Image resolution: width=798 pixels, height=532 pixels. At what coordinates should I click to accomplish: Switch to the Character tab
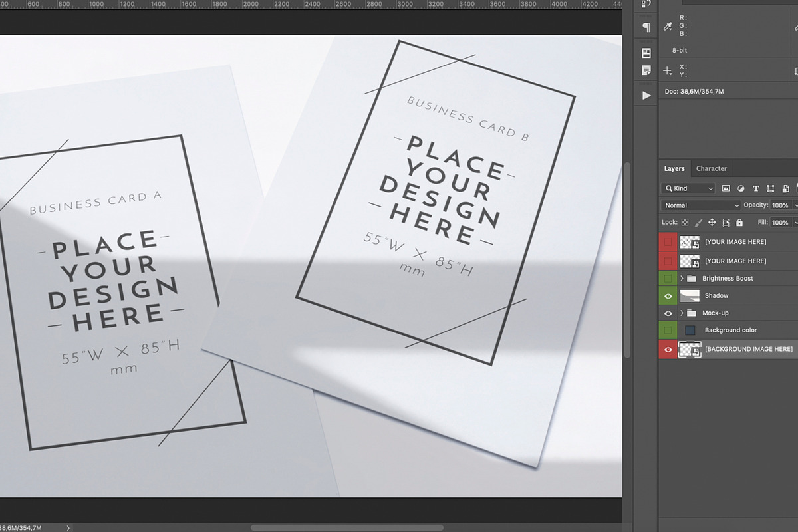pyautogui.click(x=712, y=168)
